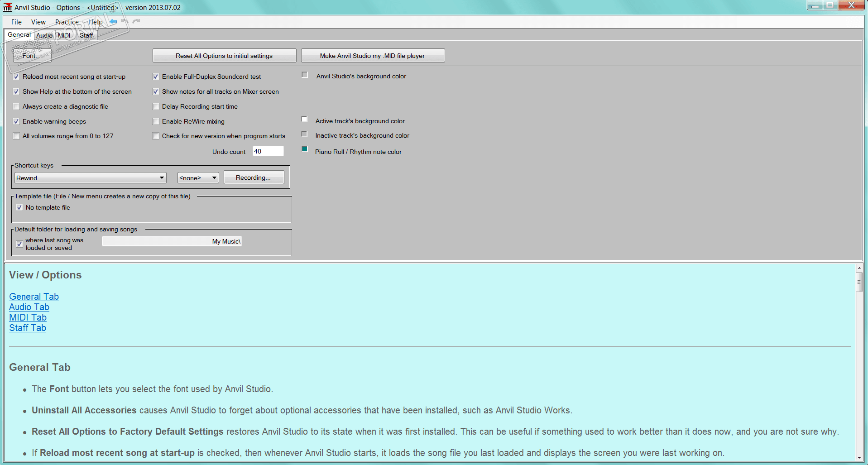Choose Active track's background color swatch
This screenshot has height=465, width=868.
(304, 120)
